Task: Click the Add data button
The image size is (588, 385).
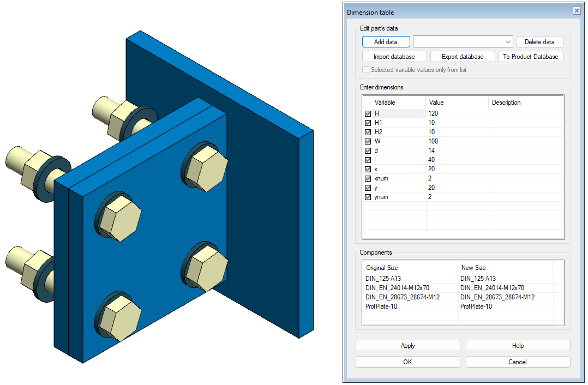Action: 386,42
